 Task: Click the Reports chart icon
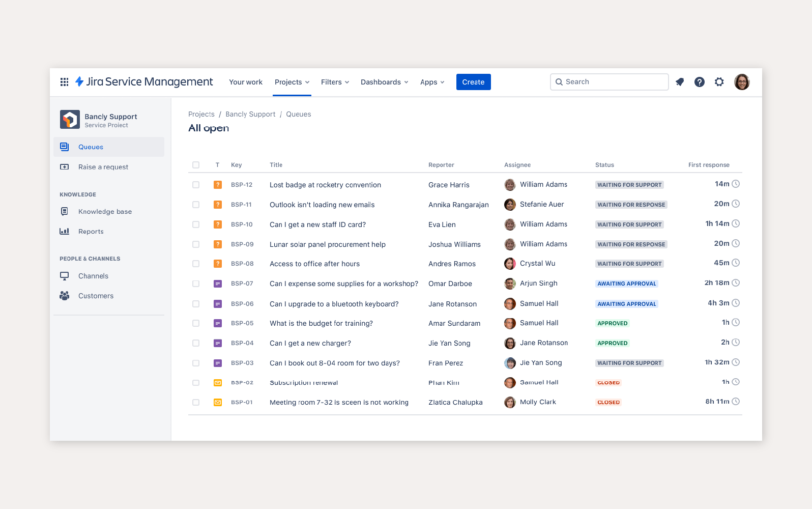(x=65, y=231)
